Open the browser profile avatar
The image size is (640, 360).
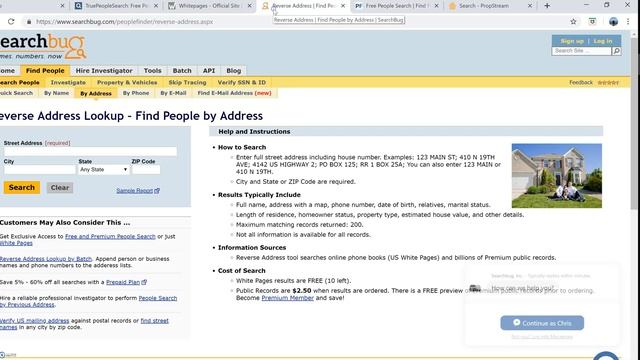[613, 22]
